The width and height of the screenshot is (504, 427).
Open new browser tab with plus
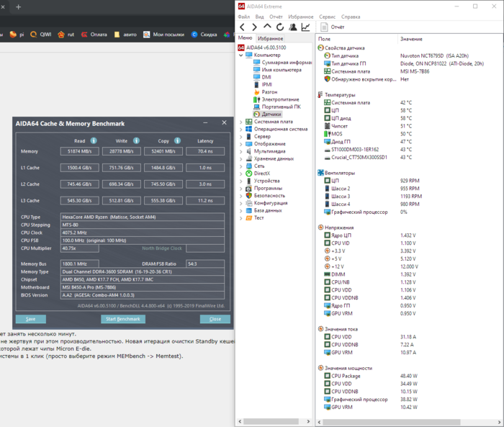pyautogui.click(x=18, y=6)
